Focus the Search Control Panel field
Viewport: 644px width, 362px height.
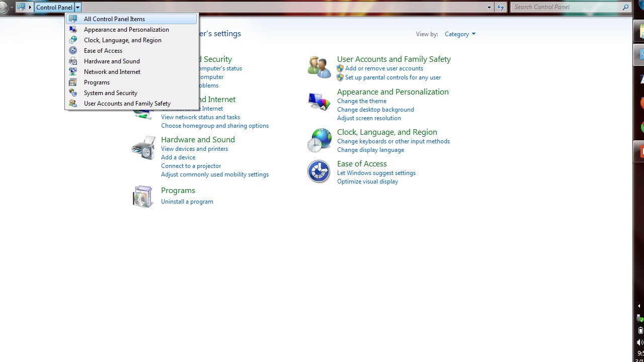[x=566, y=7]
